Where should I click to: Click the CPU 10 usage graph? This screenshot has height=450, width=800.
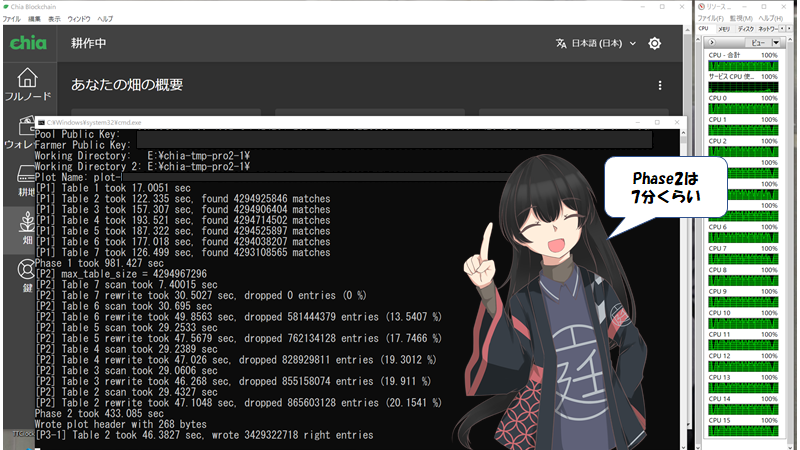pyautogui.click(x=743, y=323)
